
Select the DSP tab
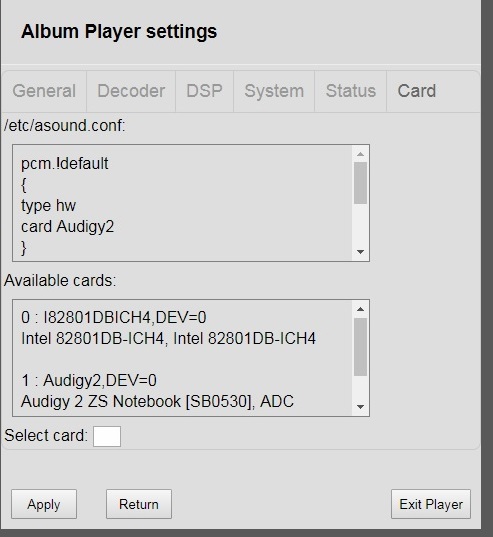pos(204,91)
